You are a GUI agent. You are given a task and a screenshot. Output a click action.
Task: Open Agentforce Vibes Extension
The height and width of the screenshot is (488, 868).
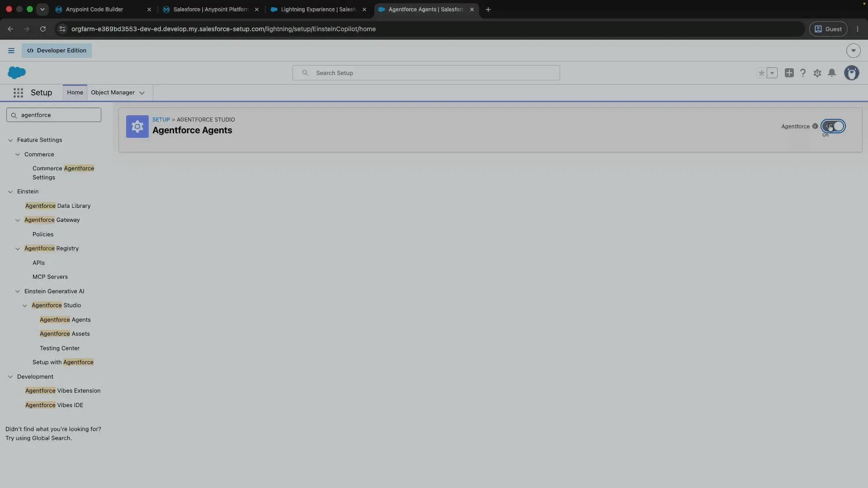pos(63,391)
